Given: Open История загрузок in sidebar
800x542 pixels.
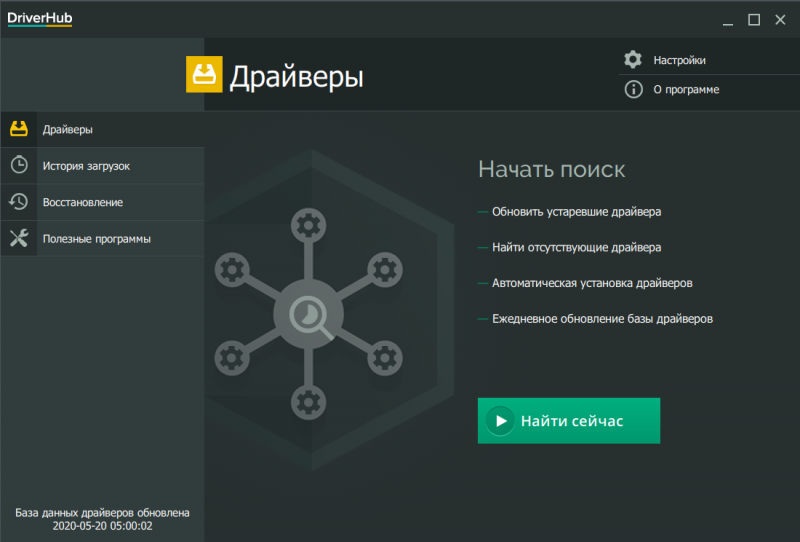Looking at the screenshot, I should [103, 166].
